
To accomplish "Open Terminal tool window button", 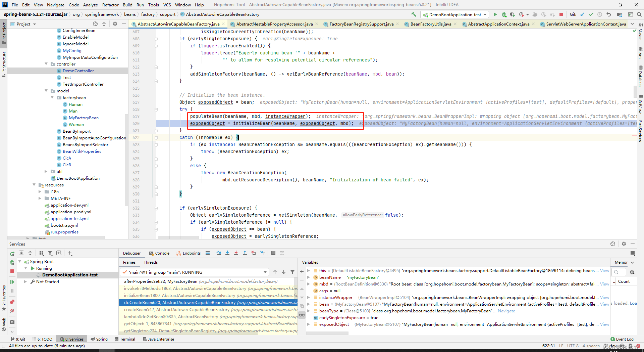I will tap(125, 339).
